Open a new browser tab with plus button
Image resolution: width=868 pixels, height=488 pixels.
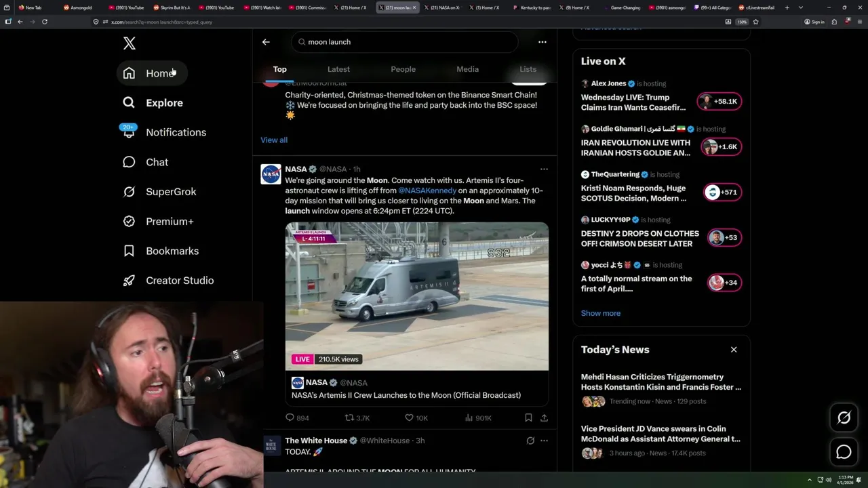click(x=787, y=7)
